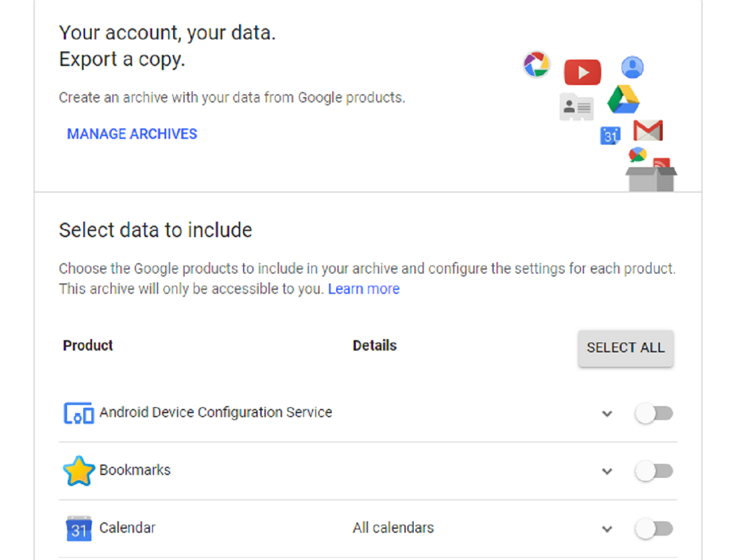Expand Android Device Configuration Service details
This screenshot has height=560, width=746.
click(607, 414)
